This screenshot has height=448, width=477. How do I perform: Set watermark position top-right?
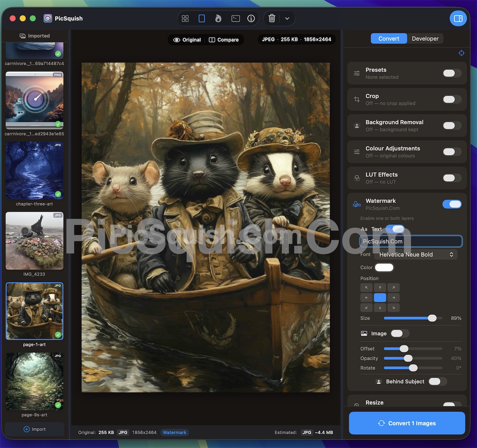[x=394, y=287]
